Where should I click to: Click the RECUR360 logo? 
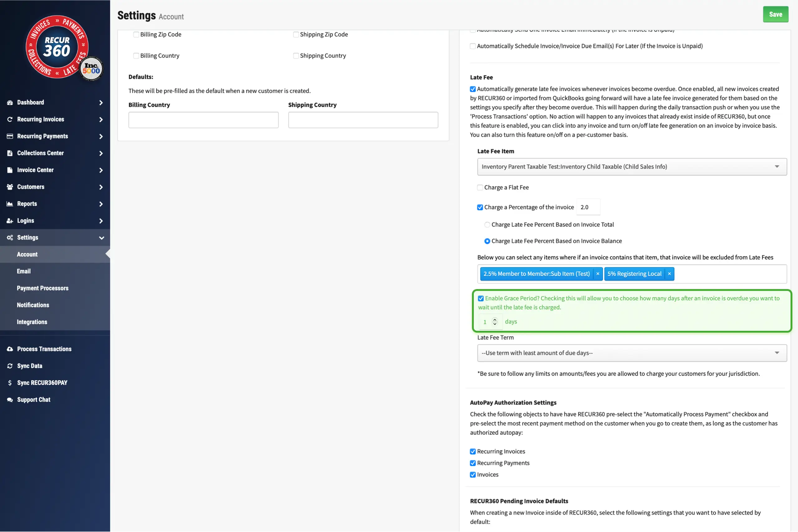click(x=57, y=47)
